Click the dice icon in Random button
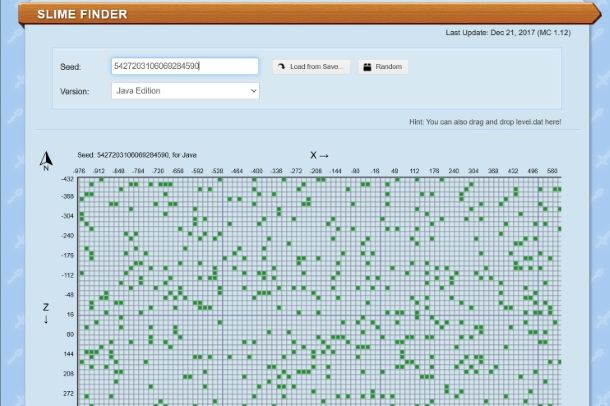This screenshot has width=610, height=406. [x=367, y=67]
